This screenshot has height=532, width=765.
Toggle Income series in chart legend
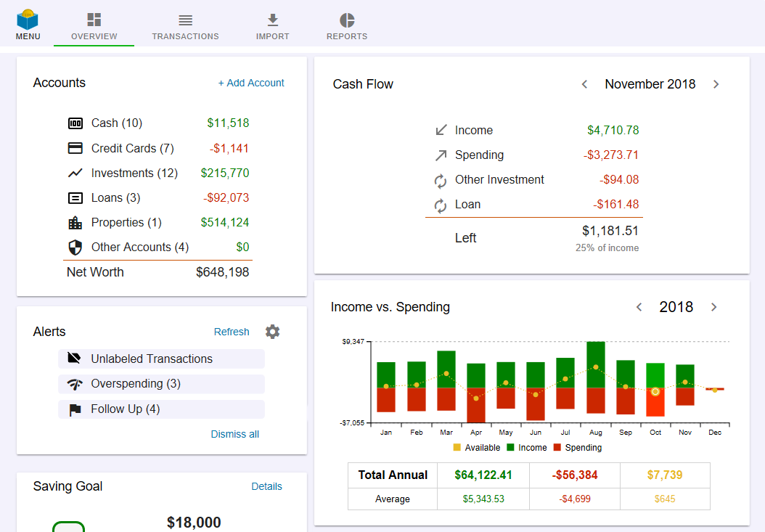(x=527, y=448)
